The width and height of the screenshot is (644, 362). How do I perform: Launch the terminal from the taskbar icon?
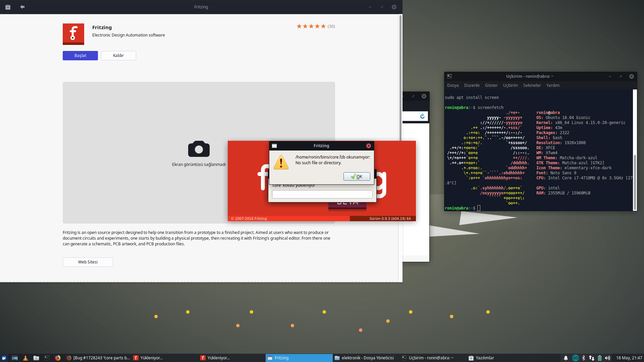coord(47,358)
